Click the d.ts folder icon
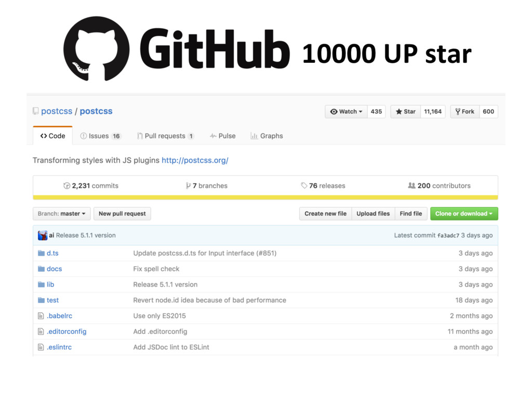Viewport: 532px width, 399px height. coord(41,253)
